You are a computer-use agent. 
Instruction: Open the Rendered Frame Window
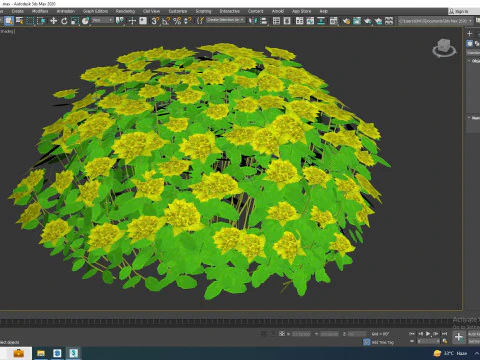(x=357, y=21)
